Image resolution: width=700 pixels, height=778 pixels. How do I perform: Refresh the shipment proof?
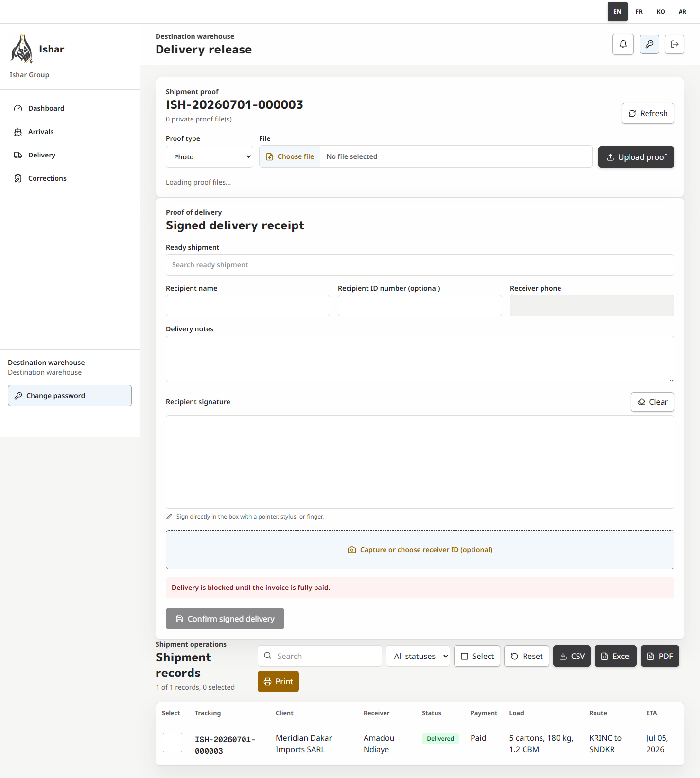click(647, 113)
